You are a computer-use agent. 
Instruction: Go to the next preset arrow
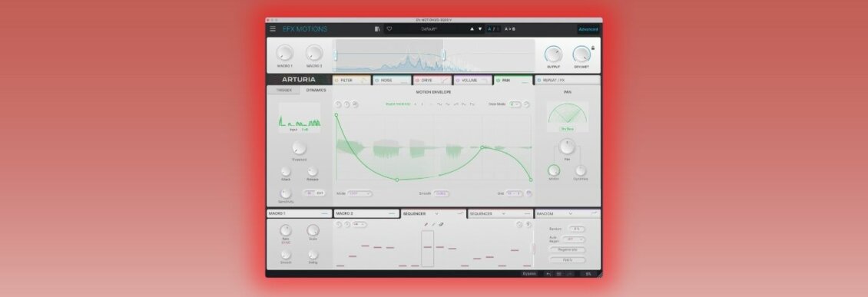point(480,28)
